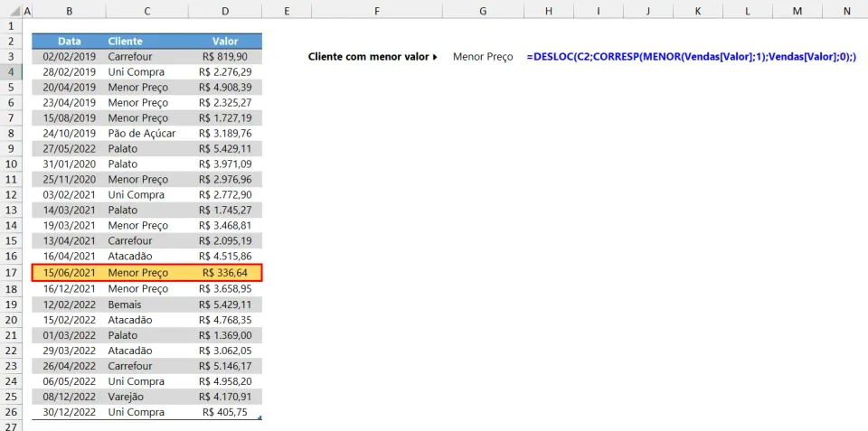Click the Pão de Açúcar client cell
This screenshot has width=868, height=431.
coord(147,134)
